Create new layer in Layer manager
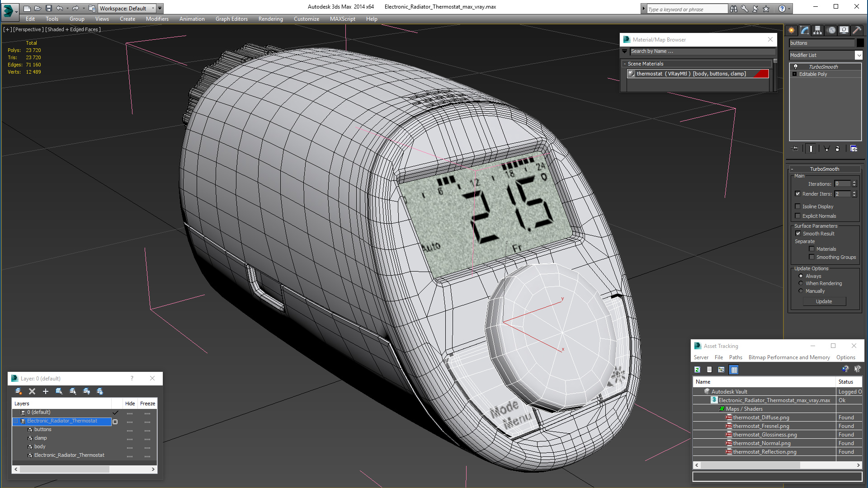 (x=19, y=391)
